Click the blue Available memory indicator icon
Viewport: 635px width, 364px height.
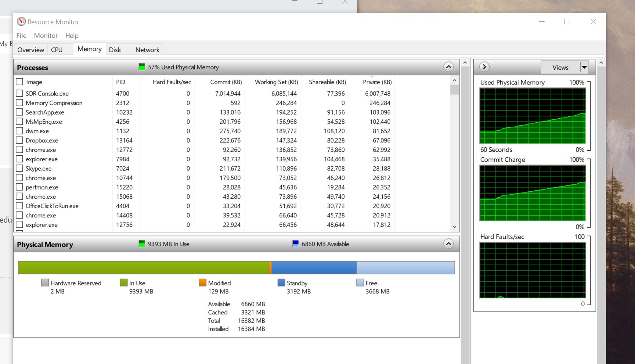point(295,244)
